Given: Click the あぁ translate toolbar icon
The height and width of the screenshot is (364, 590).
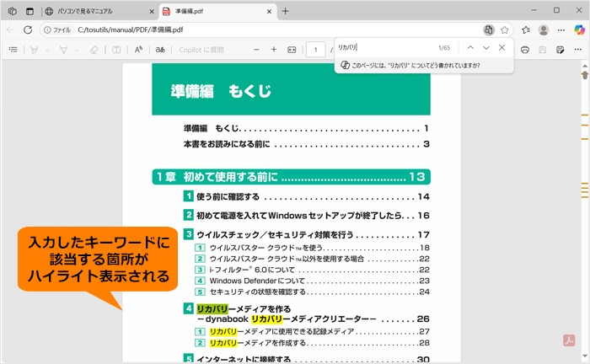Looking at the screenshot, I should coord(160,50).
